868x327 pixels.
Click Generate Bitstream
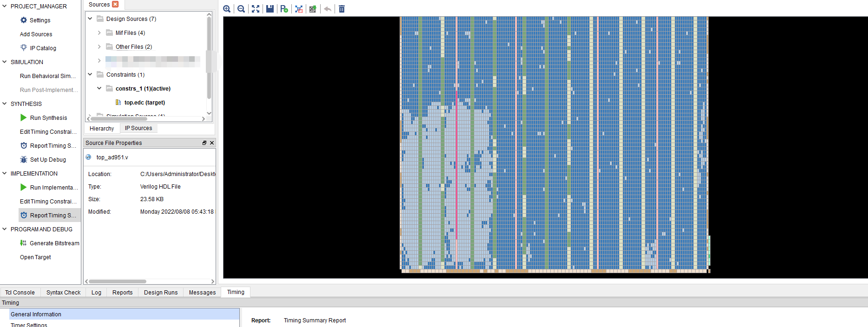[x=54, y=243]
